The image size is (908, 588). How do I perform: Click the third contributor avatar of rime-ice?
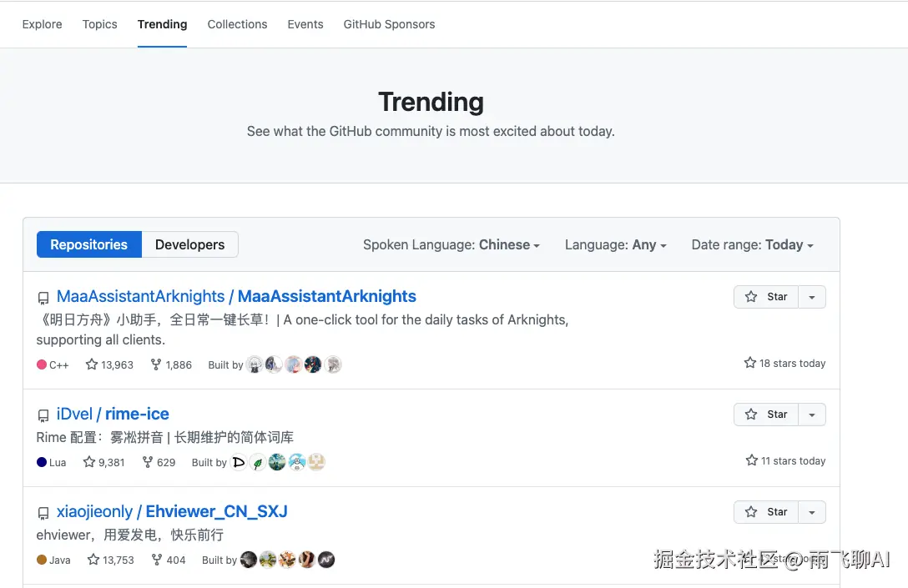(277, 462)
